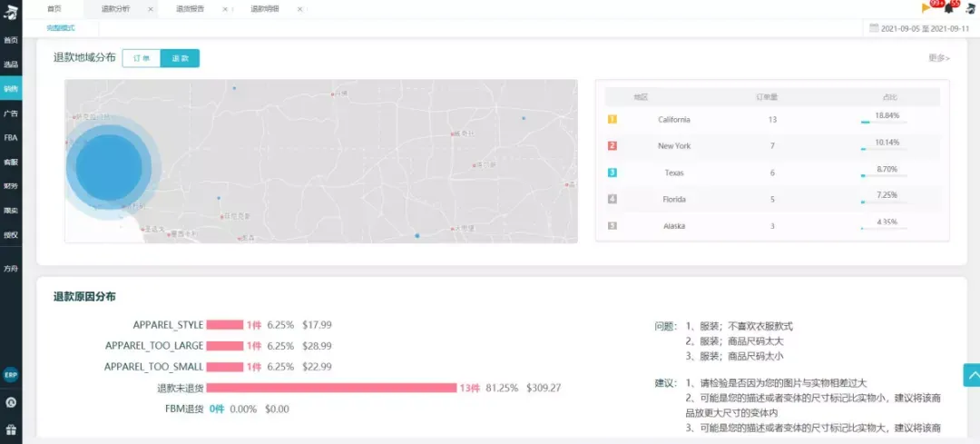Image resolution: width=980 pixels, height=444 pixels.
Task: Open the date range picker 2021-09-05 至 2021-09-11
Action: click(918, 28)
